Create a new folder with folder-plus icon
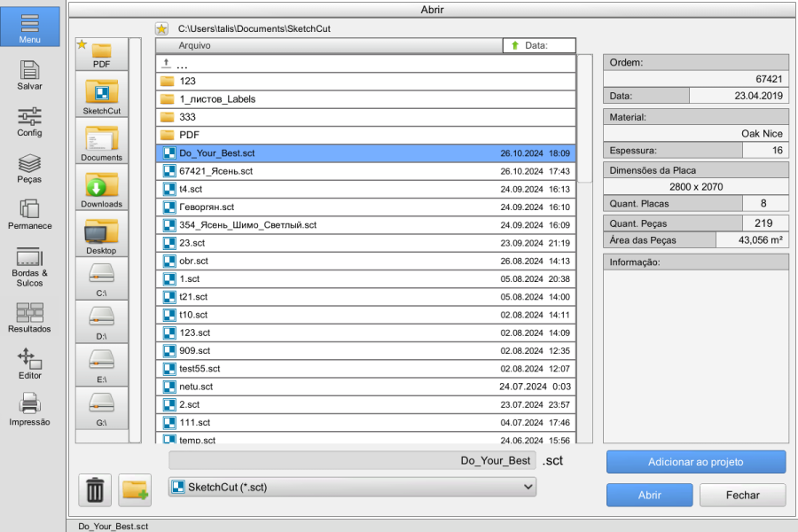 point(135,489)
